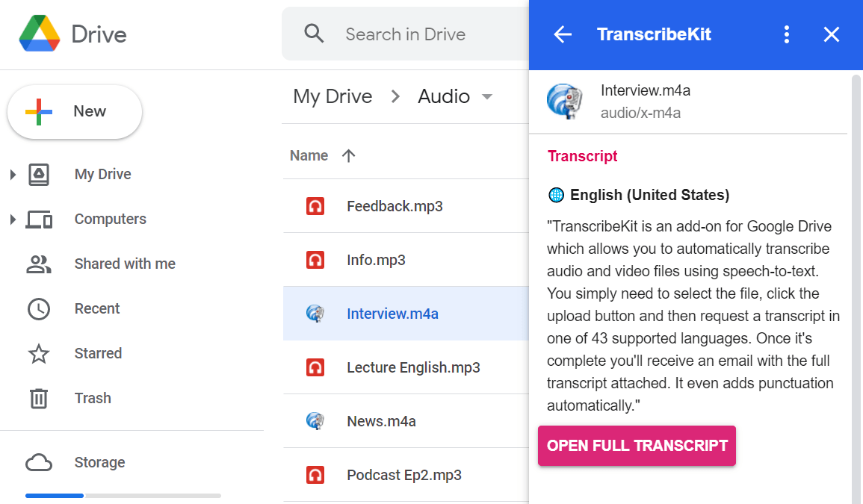This screenshot has width=863, height=504.
Task: Click the Trash bin icon in the sidebar
Action: pyautogui.click(x=40, y=398)
